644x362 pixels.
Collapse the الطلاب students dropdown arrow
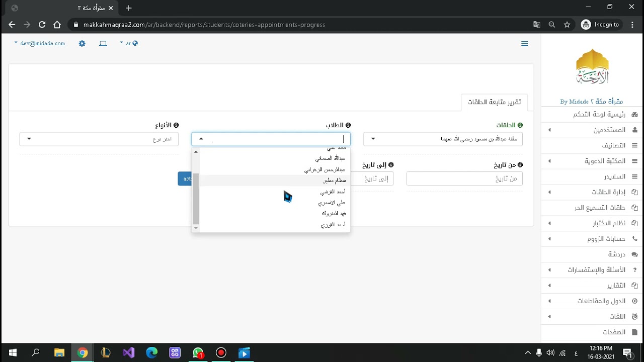coord(201,139)
